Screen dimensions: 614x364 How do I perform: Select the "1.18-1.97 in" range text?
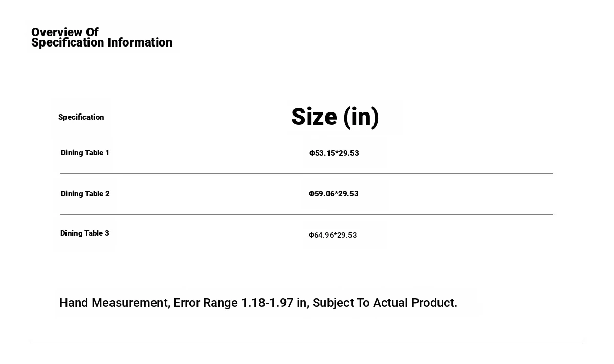274,303
